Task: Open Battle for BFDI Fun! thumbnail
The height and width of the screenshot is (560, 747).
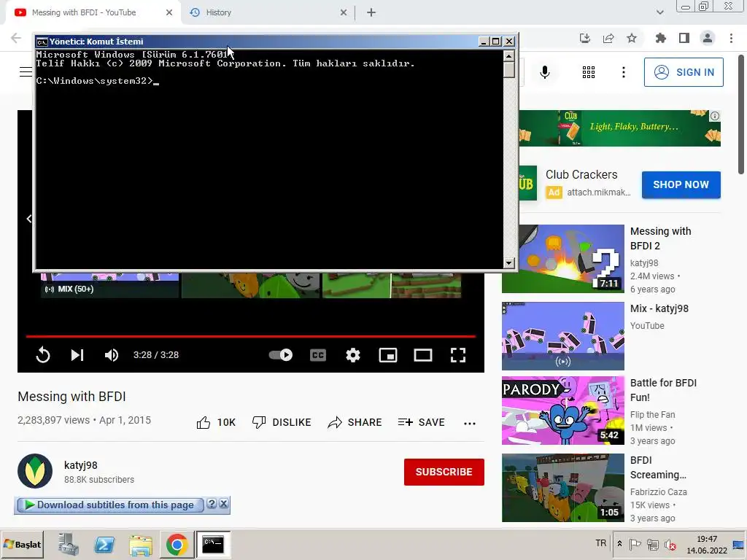Action: click(x=562, y=411)
